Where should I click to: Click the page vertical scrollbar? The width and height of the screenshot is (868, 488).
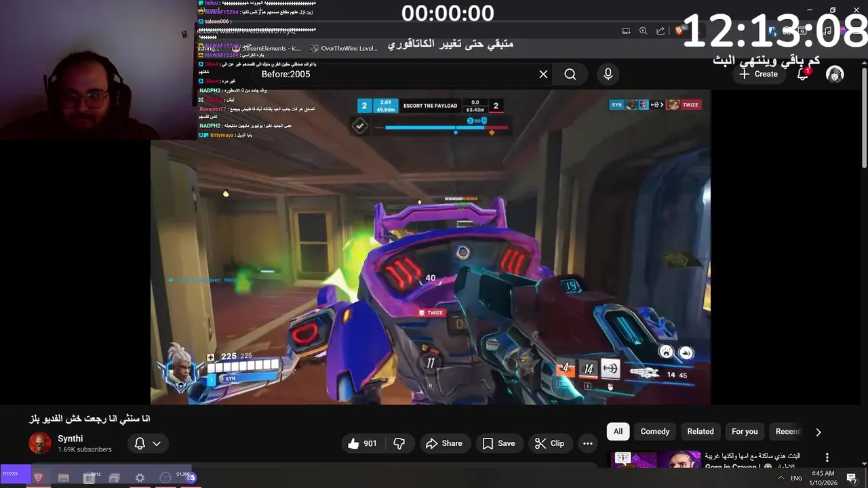point(864,117)
